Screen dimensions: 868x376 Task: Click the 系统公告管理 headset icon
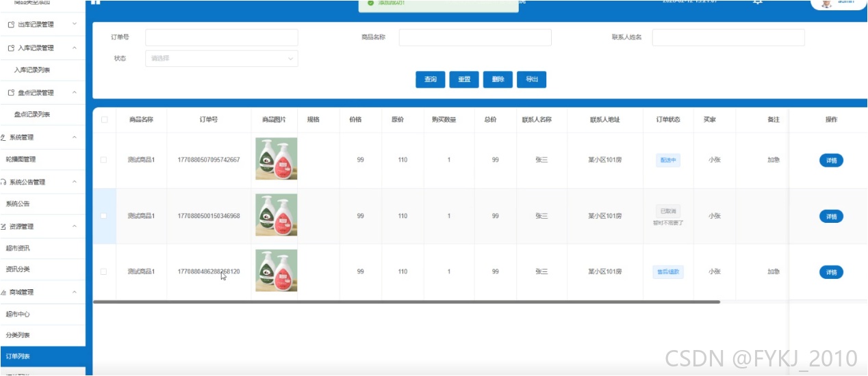[3, 183]
